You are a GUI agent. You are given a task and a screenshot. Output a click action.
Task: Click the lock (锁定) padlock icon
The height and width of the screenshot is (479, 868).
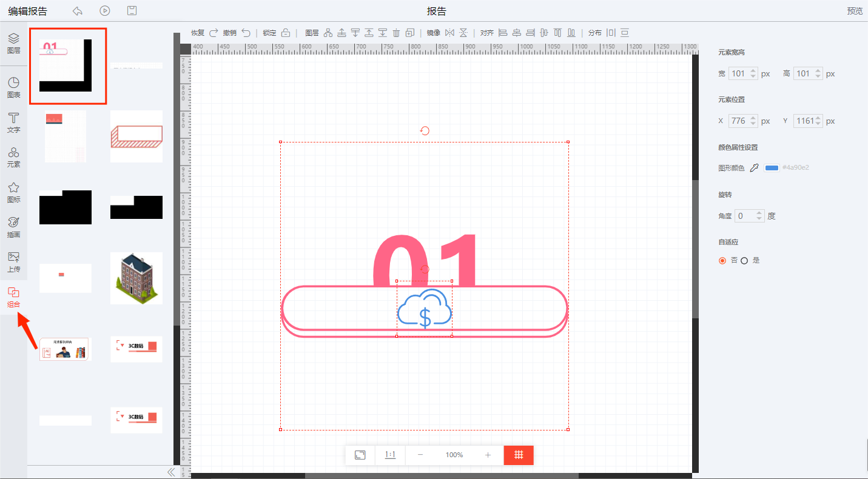coord(286,33)
